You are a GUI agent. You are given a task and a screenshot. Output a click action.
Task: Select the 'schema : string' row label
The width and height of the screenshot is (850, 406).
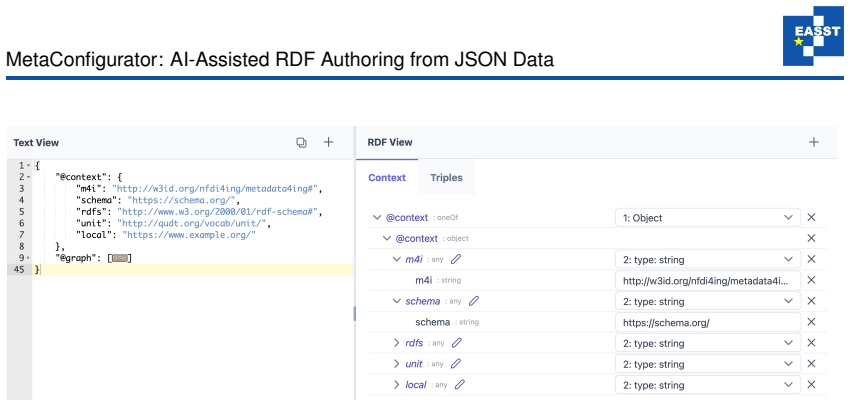coord(447,322)
